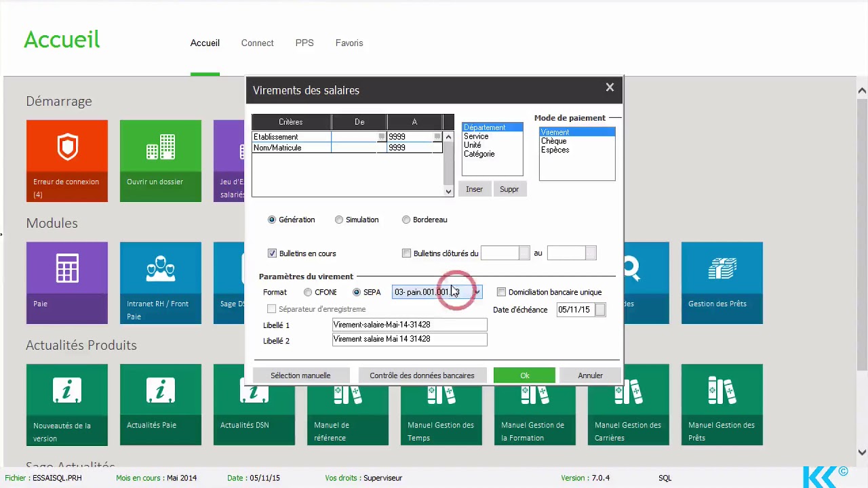The height and width of the screenshot is (488, 868).
Task: Open Manuel Gestion des Temps tile
Action: 441,415
